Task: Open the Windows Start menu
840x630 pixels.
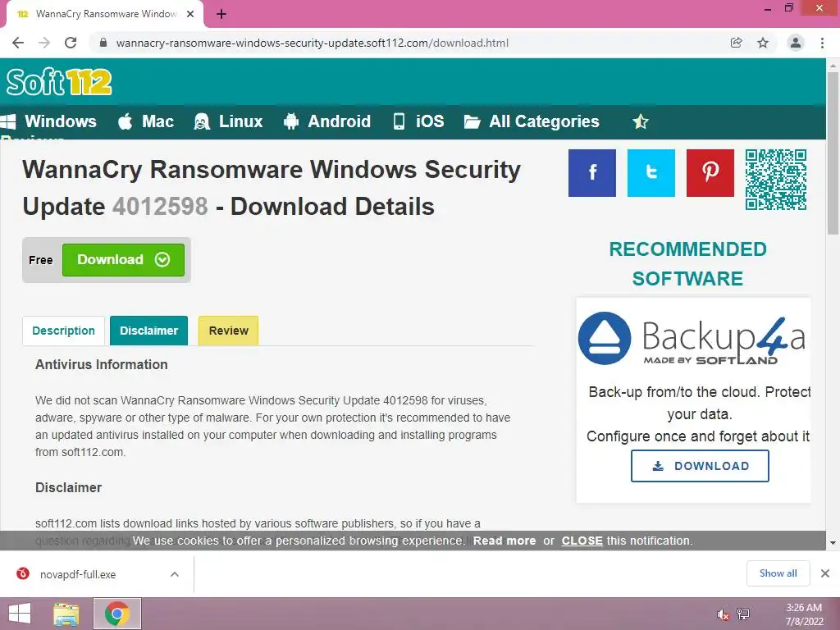Action: click(x=20, y=614)
